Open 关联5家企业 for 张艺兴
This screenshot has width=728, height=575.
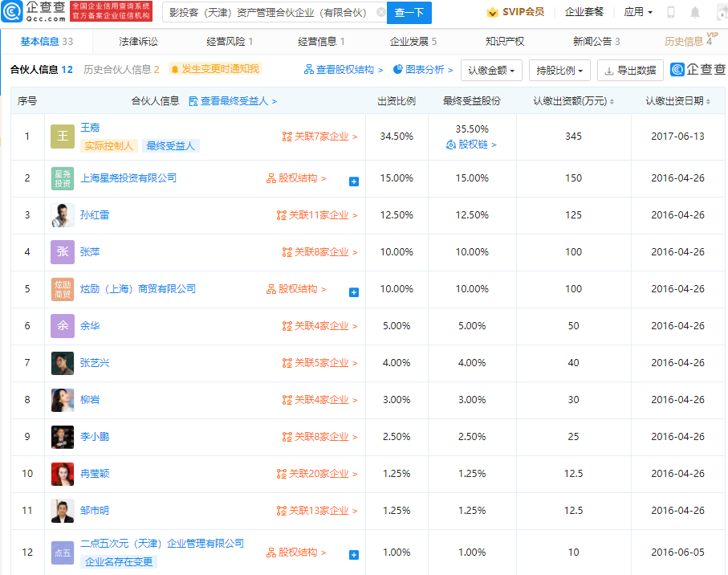click(x=320, y=363)
